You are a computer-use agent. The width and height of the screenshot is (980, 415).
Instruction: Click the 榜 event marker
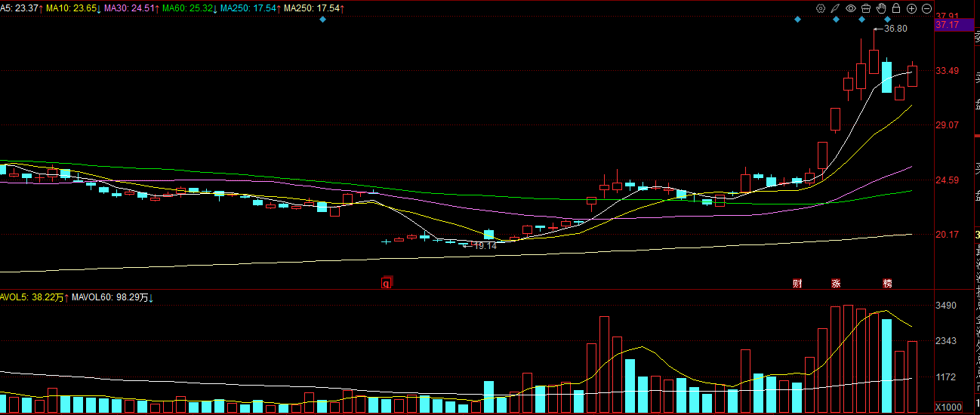(887, 284)
